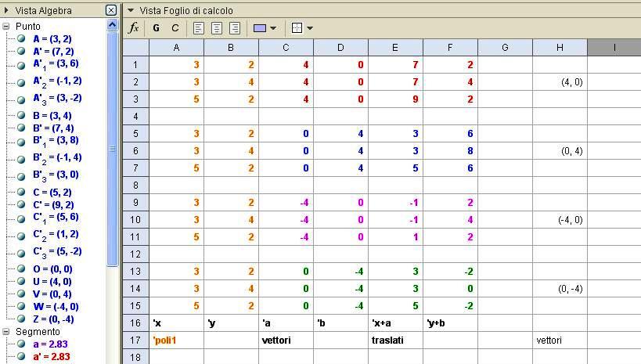Click cell A17 containing 'poli1
Screen dimensions: 641x364
[x=177, y=341]
